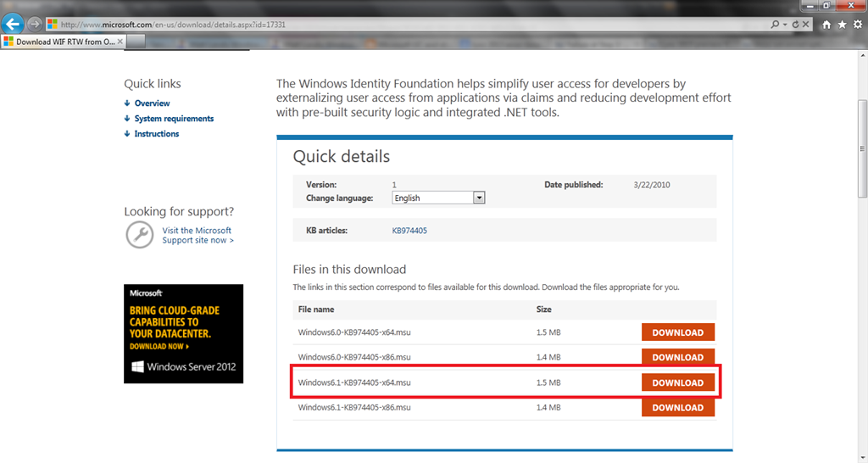Download Windows6.0-KB974405-x86.msu

coord(678,357)
